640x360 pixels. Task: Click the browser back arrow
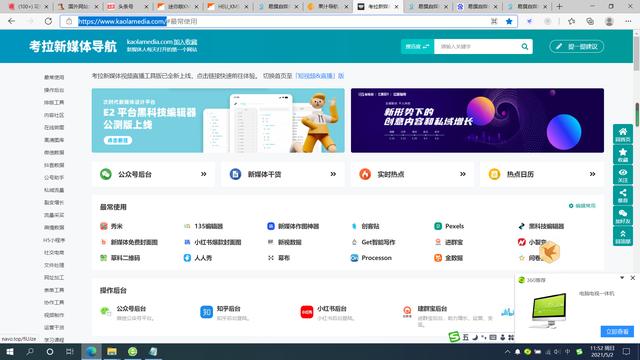click(11, 21)
